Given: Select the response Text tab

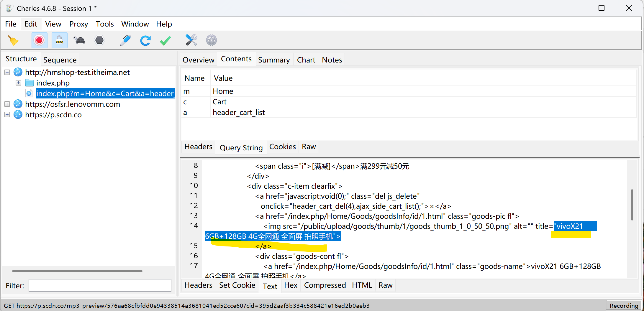Looking at the screenshot, I should point(270,286).
